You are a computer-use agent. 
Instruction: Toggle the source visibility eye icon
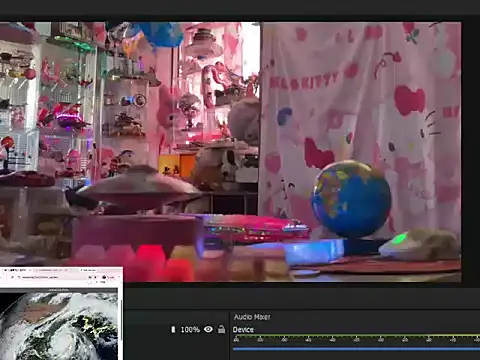[x=208, y=329]
